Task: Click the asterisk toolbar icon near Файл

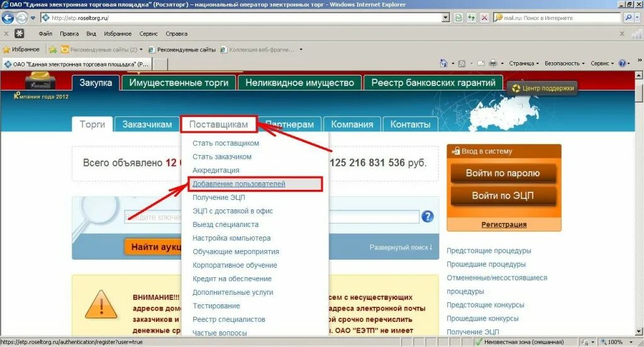Action: pos(19,34)
